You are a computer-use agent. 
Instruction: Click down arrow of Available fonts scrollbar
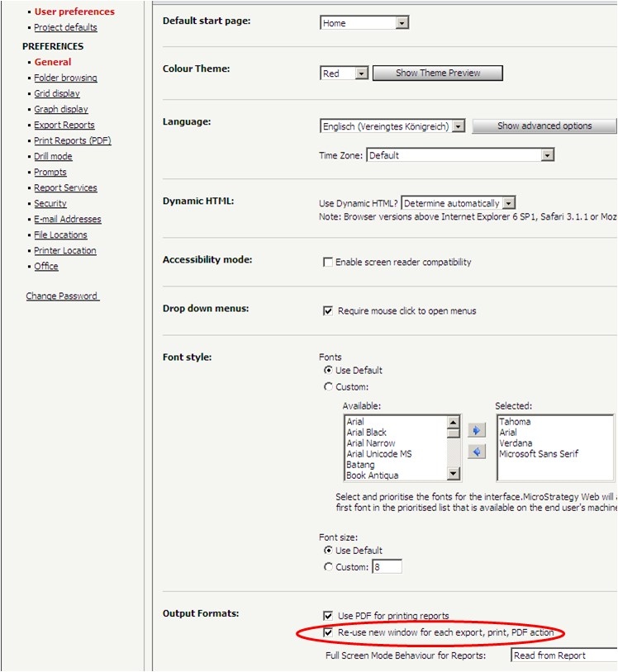point(454,473)
